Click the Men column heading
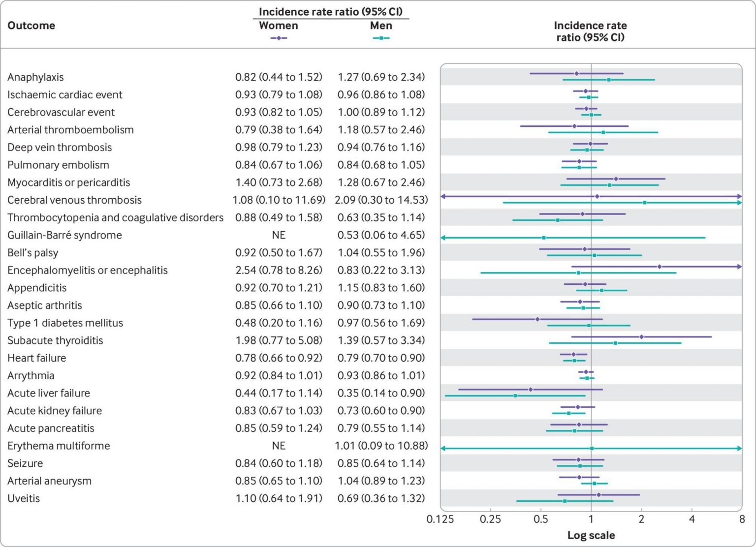Image resolution: width=756 pixels, height=547 pixels. coord(381,26)
